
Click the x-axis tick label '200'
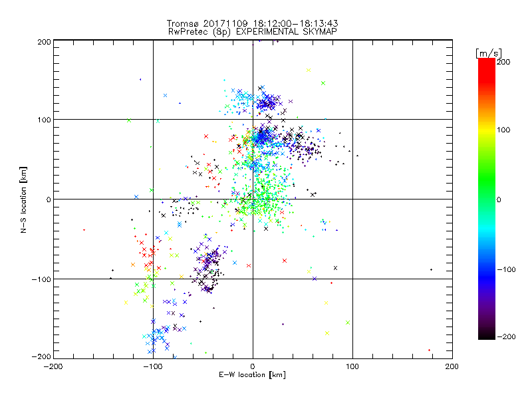[452, 366]
